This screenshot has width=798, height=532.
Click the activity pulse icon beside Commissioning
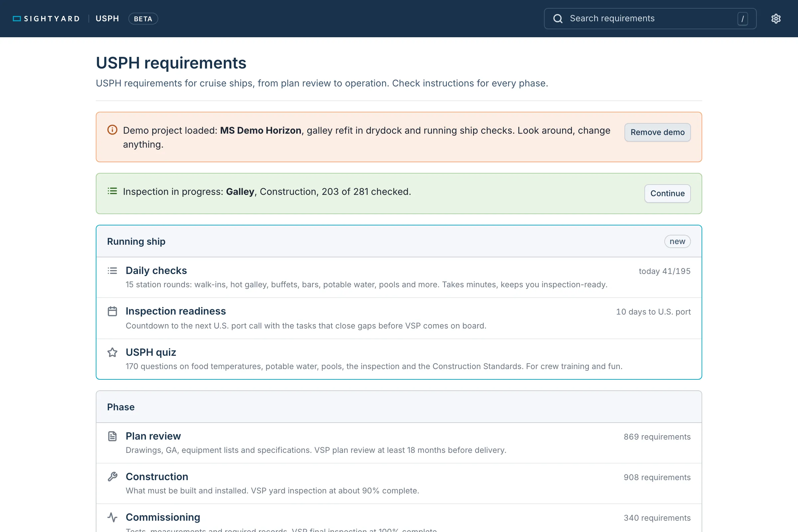click(x=112, y=517)
